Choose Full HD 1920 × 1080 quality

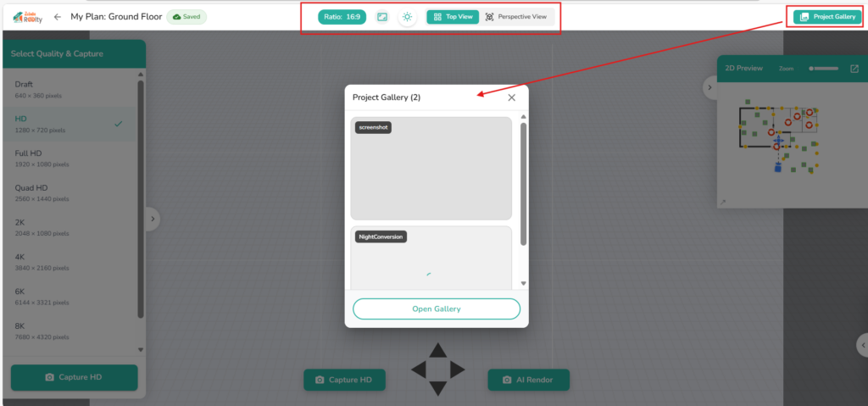click(72, 158)
